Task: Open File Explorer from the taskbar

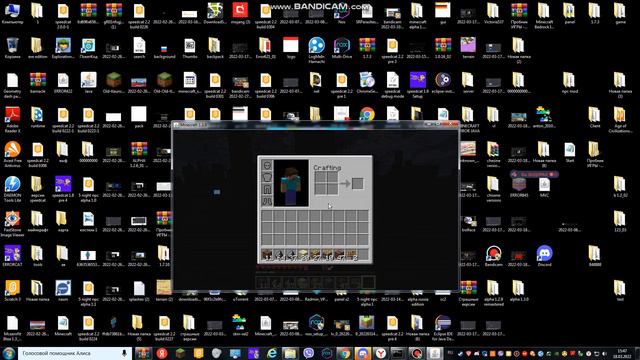Action: 289,353
